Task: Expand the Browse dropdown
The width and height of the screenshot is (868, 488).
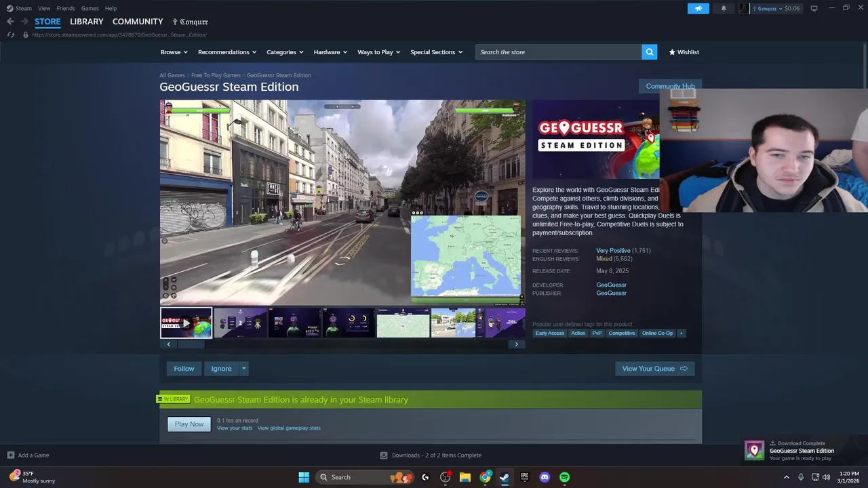Action: click(174, 52)
